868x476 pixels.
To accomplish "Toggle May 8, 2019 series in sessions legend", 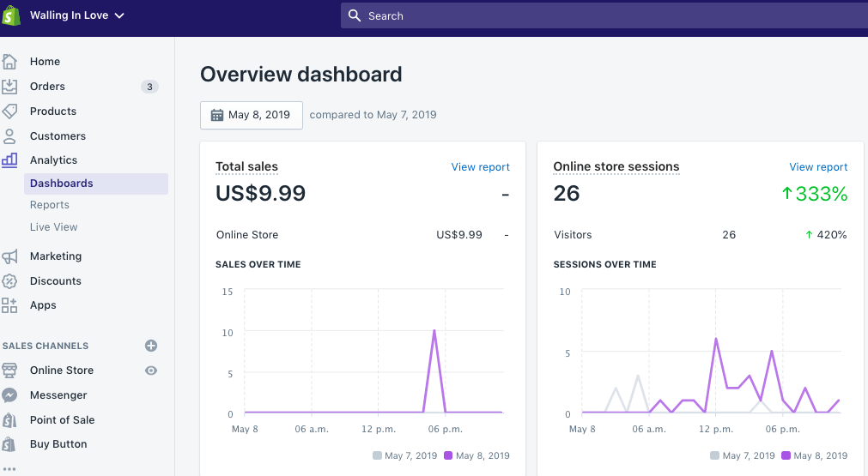I will tap(815, 455).
